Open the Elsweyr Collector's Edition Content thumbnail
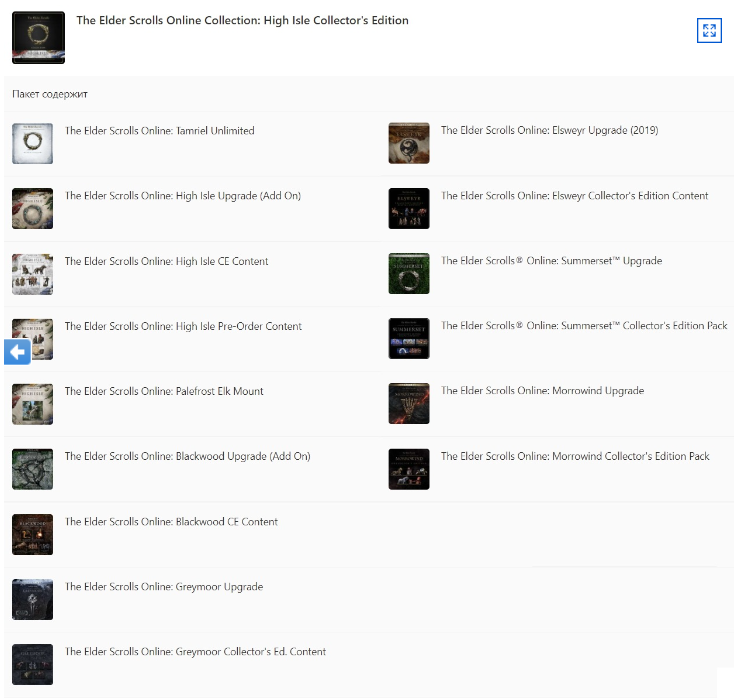The width and height of the screenshot is (743, 699). [x=409, y=209]
